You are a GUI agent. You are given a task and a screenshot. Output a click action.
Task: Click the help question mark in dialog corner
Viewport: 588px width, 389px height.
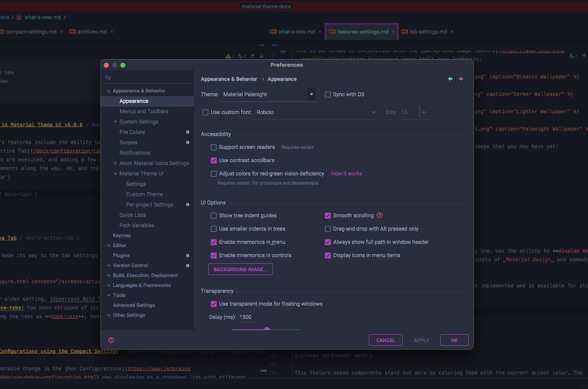tap(111, 340)
